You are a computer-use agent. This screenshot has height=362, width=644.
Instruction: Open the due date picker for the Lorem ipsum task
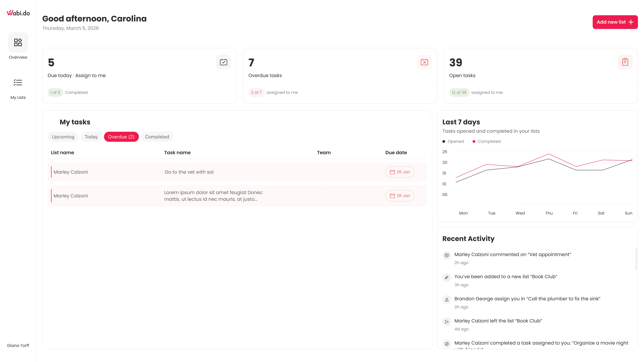pos(399,196)
